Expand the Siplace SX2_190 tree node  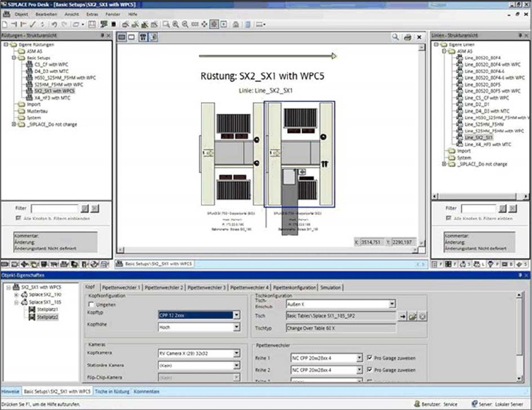pos(16,294)
